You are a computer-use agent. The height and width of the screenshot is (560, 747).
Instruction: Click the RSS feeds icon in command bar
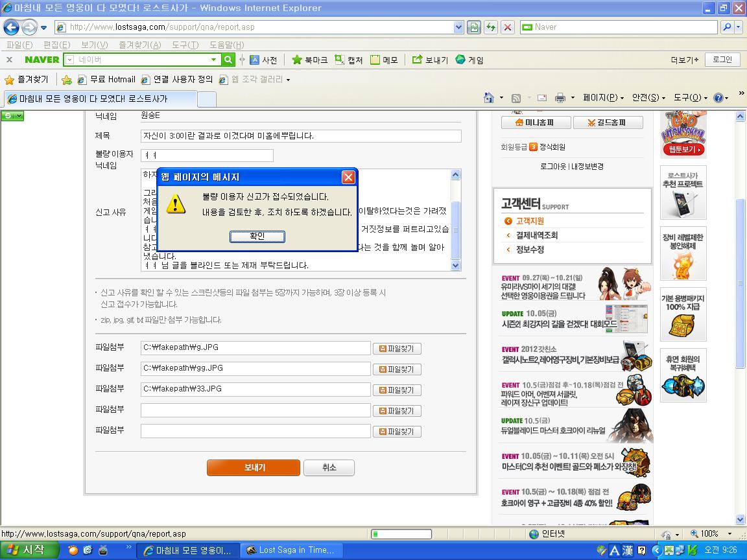516,98
